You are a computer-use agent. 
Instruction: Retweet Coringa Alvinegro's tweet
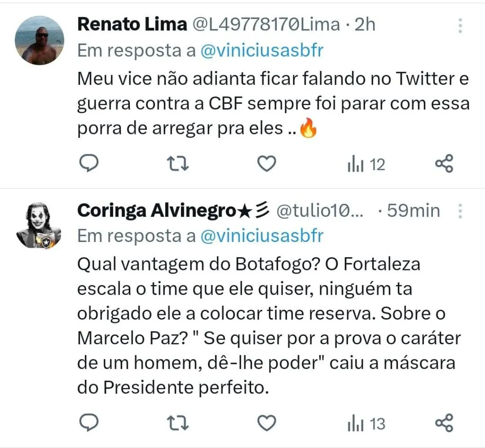tap(179, 423)
